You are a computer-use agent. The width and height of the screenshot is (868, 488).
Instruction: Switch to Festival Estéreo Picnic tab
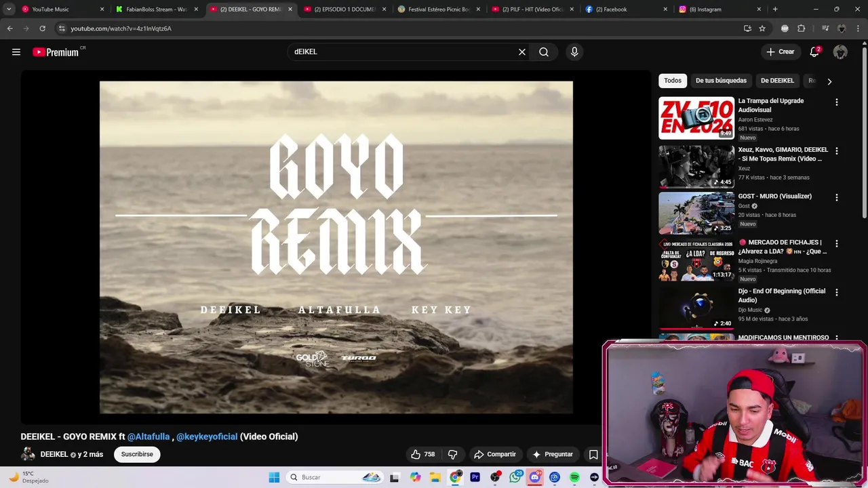click(439, 9)
